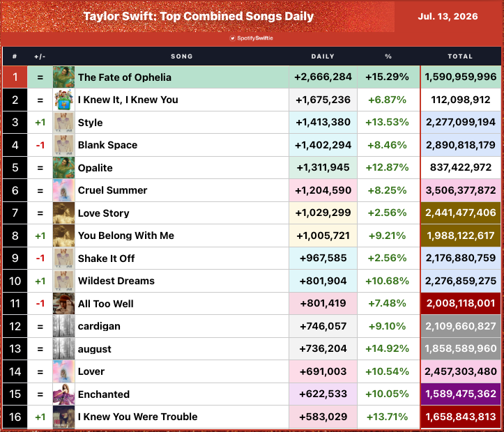Click daily value +2,666,284

323,77
